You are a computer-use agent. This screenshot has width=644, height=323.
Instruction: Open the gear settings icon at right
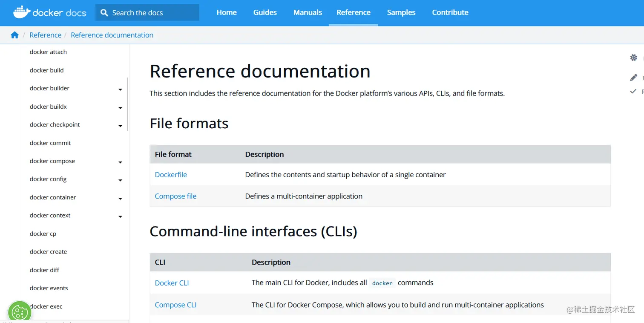[633, 58]
